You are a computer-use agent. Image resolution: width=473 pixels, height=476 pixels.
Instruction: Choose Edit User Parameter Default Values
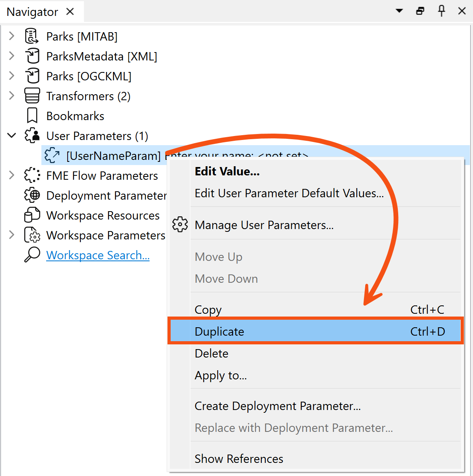coord(289,194)
